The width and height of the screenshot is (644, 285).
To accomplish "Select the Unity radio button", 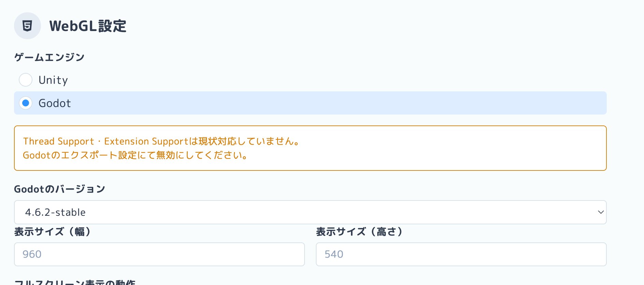I will click(26, 80).
